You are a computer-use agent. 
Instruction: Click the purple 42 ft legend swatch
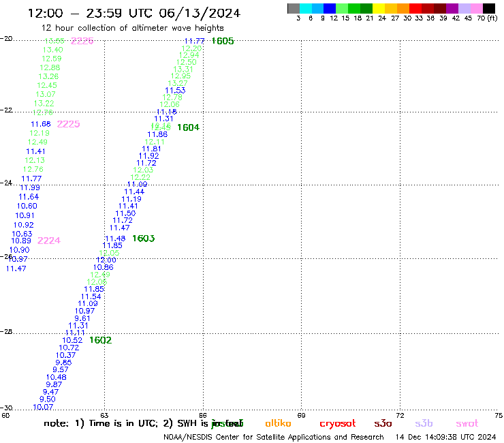452,9
